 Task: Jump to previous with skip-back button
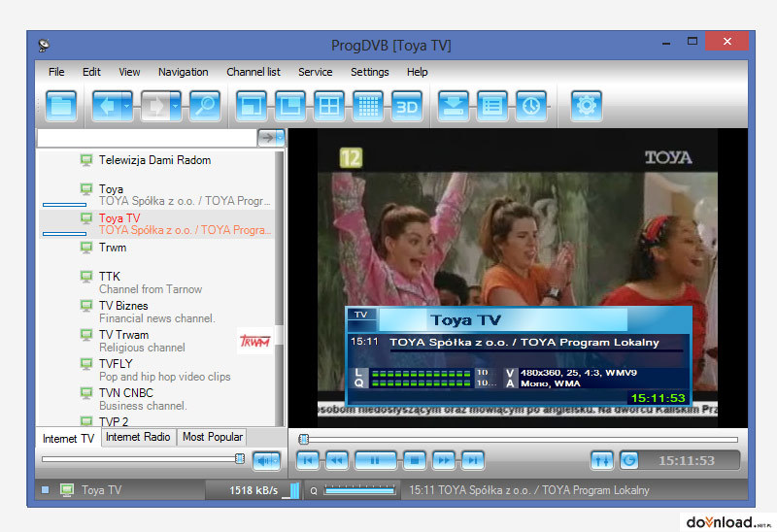click(308, 460)
